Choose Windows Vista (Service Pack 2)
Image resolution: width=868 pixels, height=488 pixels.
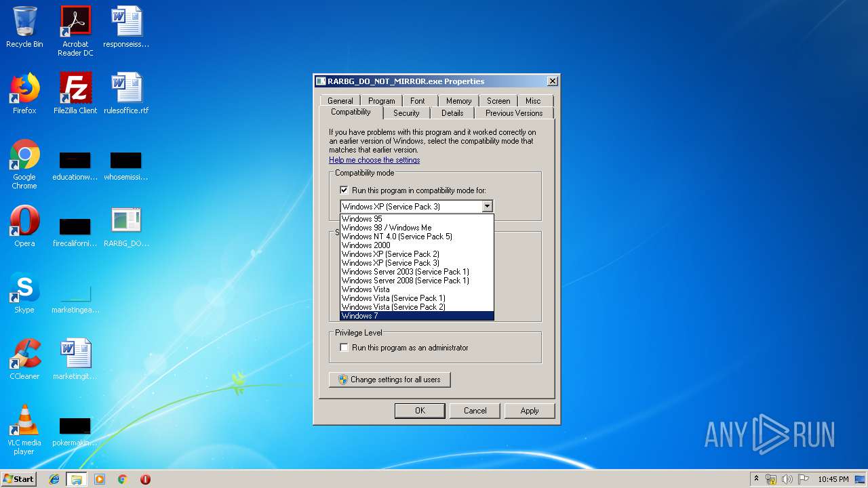click(416, 307)
